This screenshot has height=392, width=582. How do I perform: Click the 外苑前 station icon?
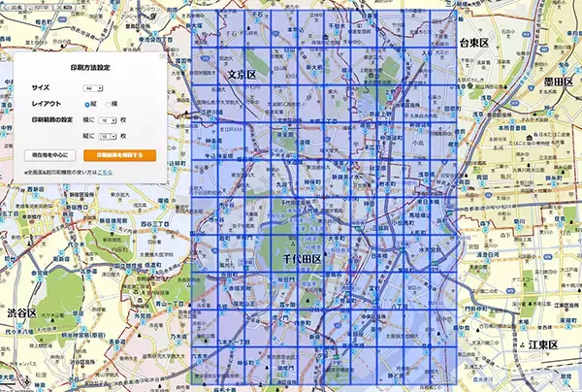(x=142, y=322)
